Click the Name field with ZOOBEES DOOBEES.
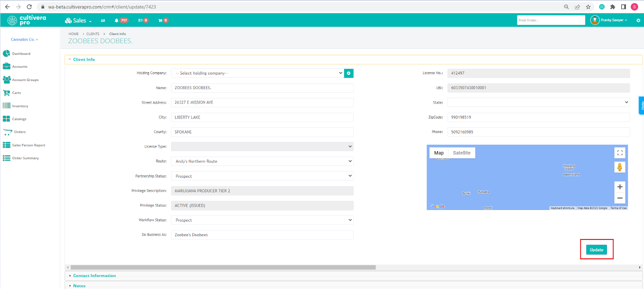The height and width of the screenshot is (289, 644). (262, 88)
